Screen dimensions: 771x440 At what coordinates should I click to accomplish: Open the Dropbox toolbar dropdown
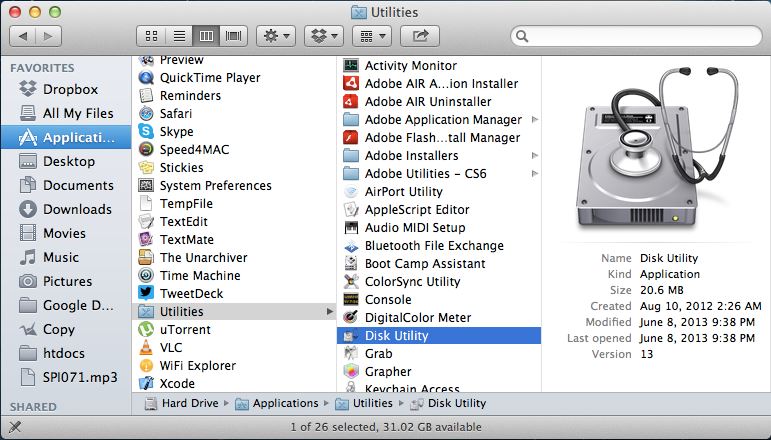pos(324,36)
